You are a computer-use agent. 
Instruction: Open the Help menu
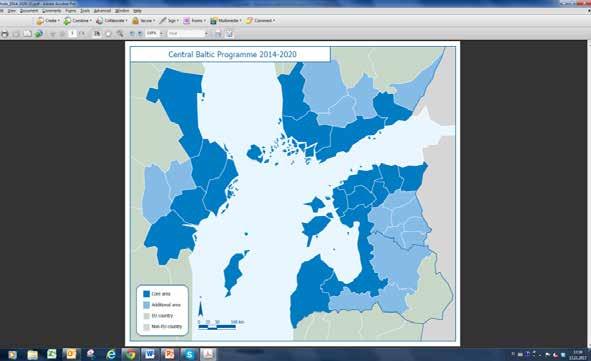coord(137,11)
